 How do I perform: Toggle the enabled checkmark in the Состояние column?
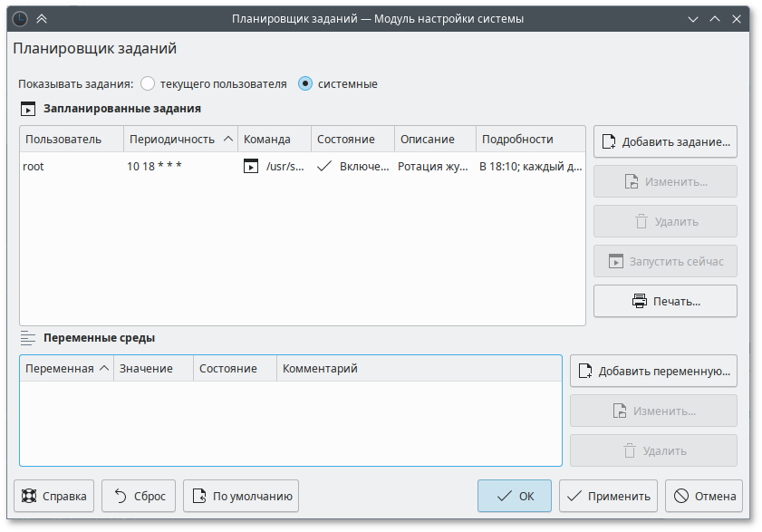[x=323, y=167]
